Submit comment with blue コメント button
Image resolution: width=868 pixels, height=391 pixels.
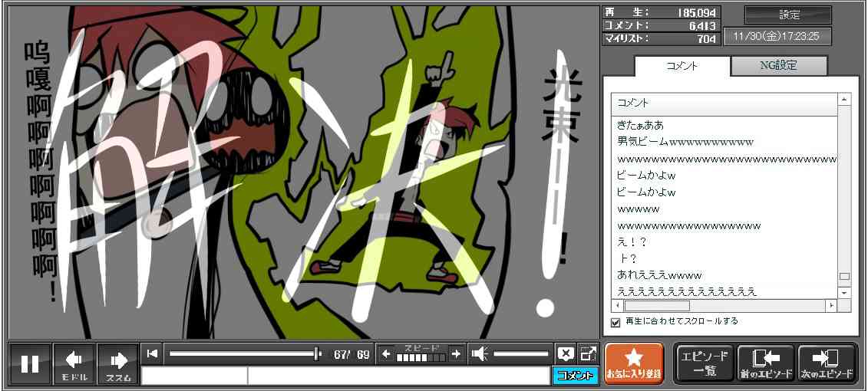click(x=575, y=376)
